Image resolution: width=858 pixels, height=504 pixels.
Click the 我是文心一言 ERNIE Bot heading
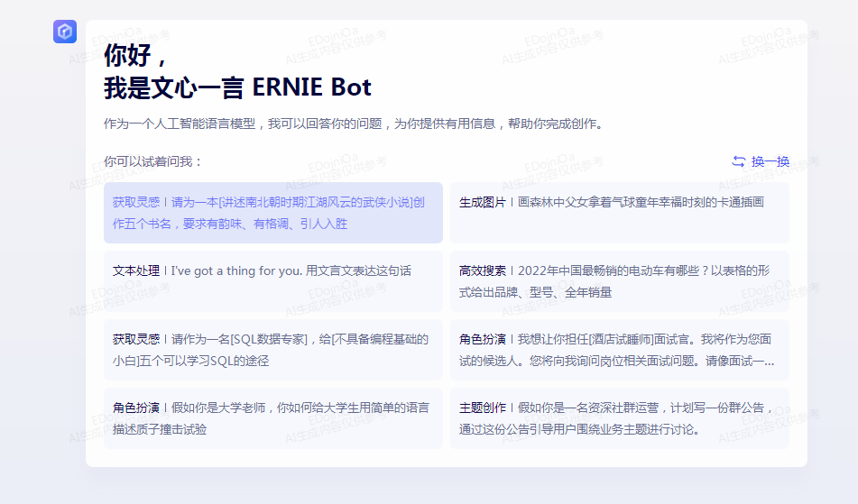click(x=237, y=87)
